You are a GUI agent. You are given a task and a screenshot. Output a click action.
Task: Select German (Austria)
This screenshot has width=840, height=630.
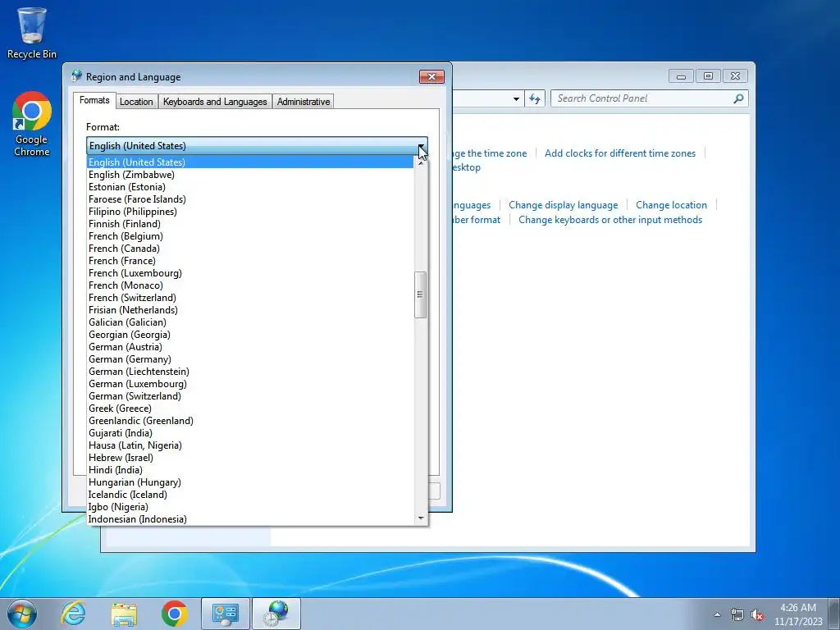[x=250, y=347]
